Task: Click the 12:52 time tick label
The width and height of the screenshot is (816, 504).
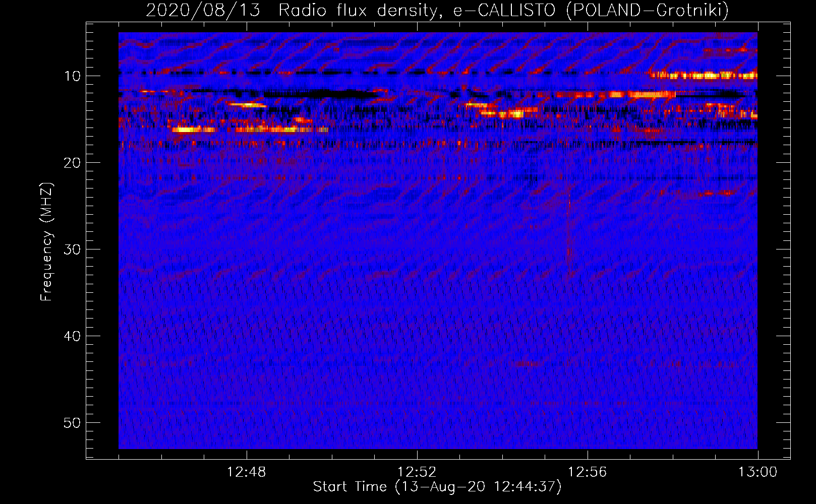Action: pyautogui.click(x=417, y=472)
